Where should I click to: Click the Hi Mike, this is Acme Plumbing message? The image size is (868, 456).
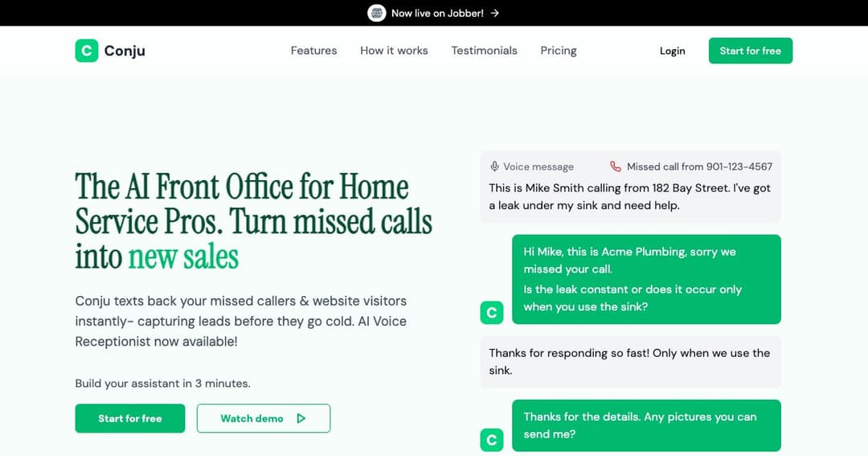[x=646, y=279]
